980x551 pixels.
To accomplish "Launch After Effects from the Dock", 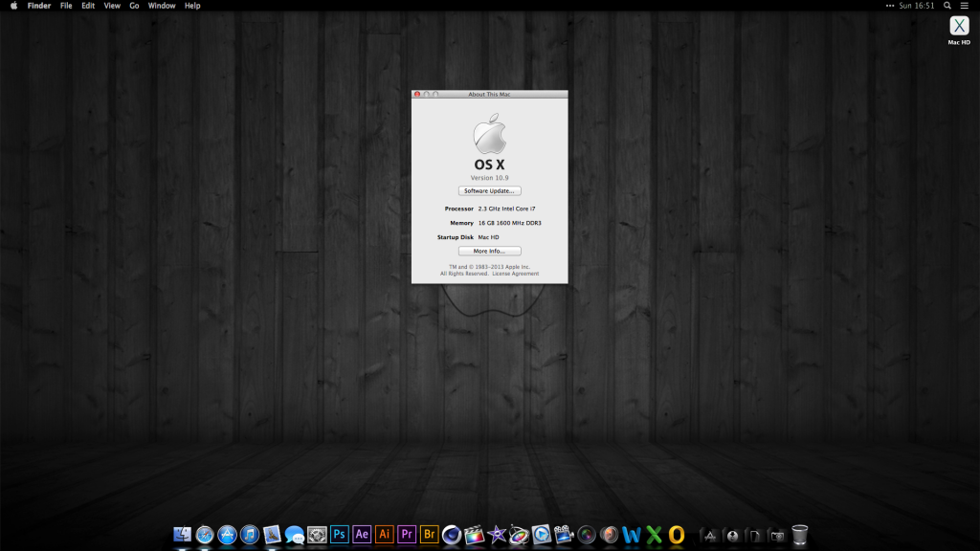I will pos(362,535).
